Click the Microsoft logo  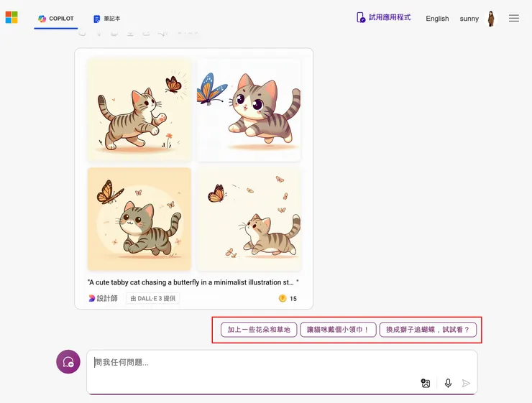(x=12, y=17)
